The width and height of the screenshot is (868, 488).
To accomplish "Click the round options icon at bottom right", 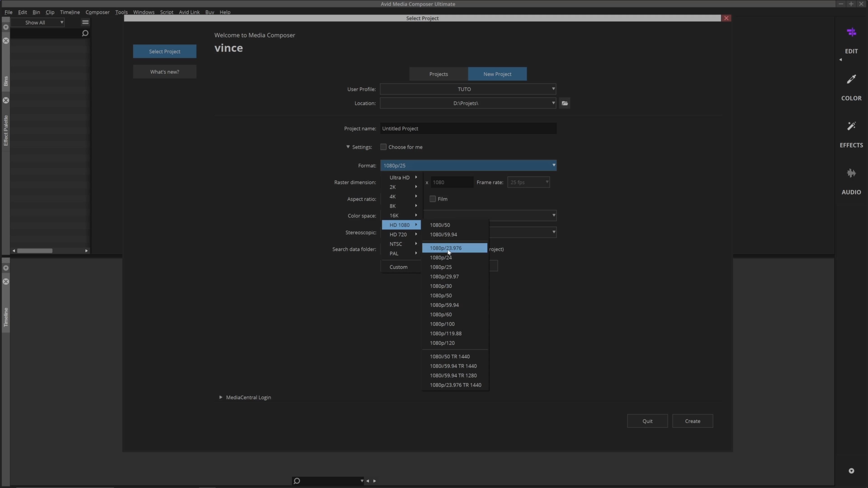I will coord(851,471).
